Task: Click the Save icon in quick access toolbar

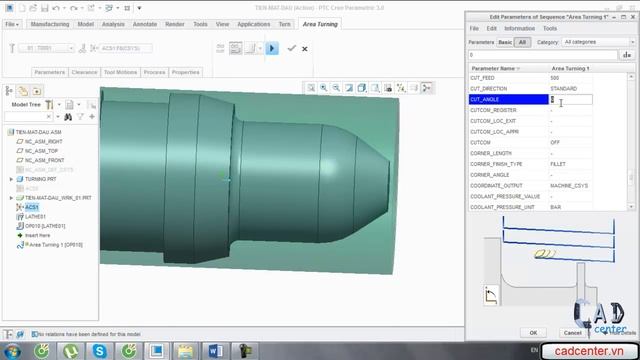Action: (x=44, y=8)
